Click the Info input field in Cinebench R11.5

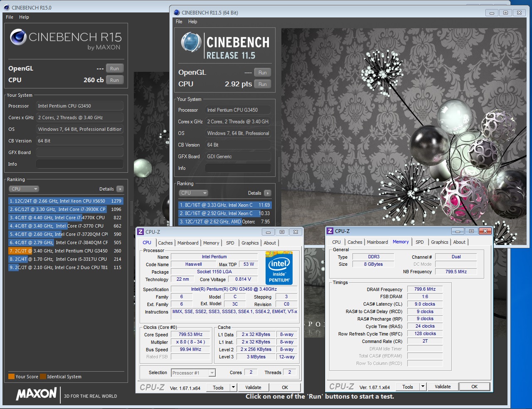pos(238,168)
